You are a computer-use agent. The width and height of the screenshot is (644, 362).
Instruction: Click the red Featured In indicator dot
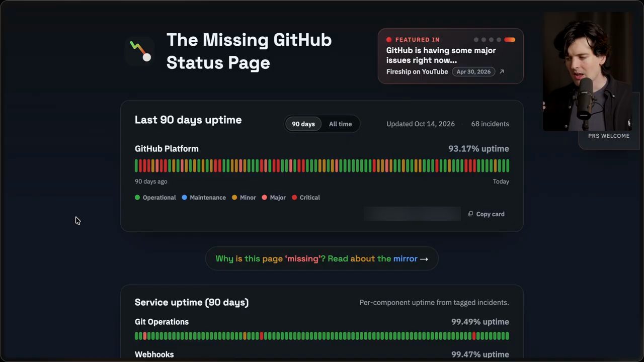(x=389, y=40)
